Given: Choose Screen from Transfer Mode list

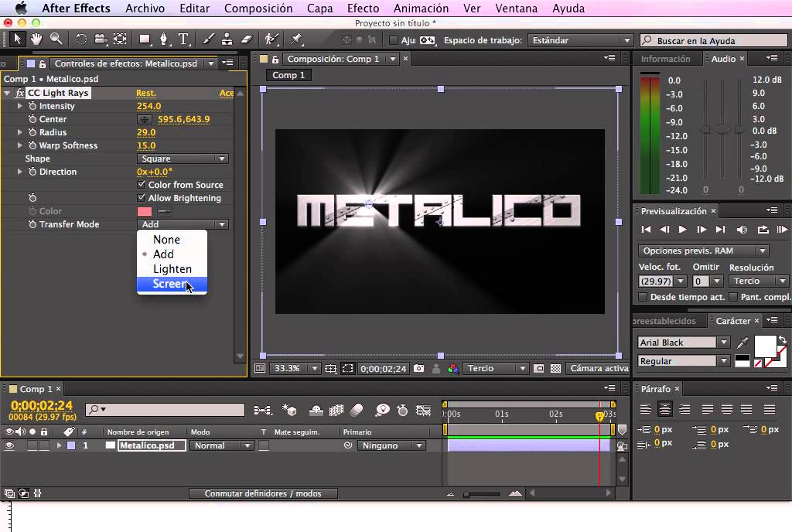Looking at the screenshot, I should pos(172,284).
